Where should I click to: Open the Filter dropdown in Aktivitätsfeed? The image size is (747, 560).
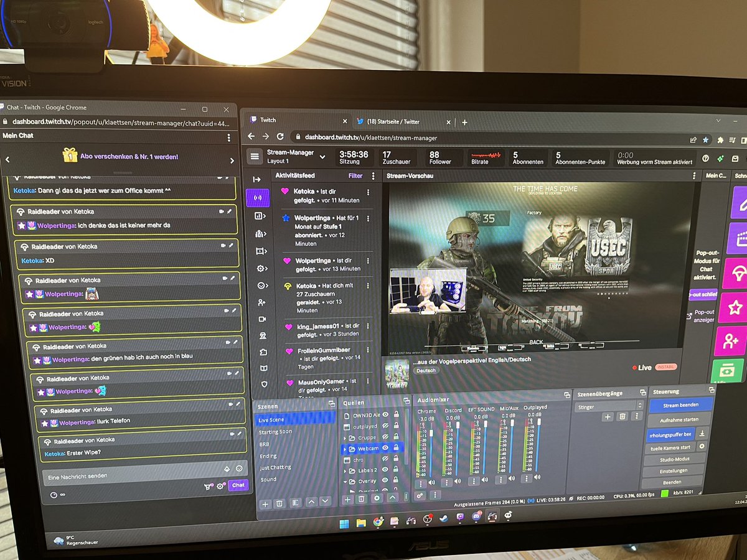click(x=355, y=176)
